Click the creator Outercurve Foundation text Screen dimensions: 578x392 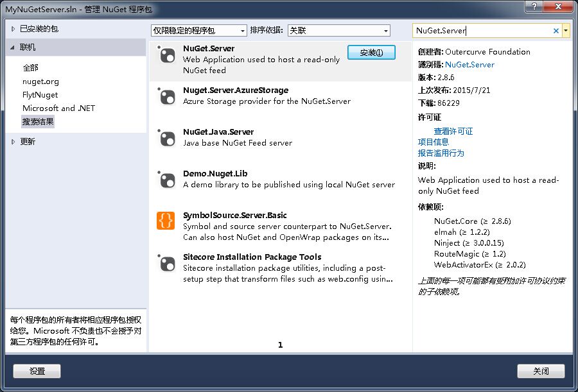(487, 51)
